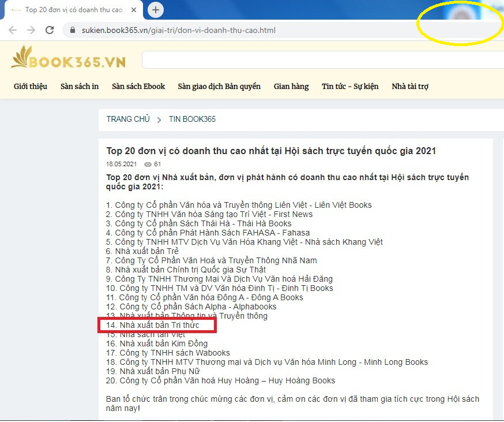This screenshot has width=504, height=422.
Task: Open the 'Gian hàng' menu item
Action: (x=291, y=86)
